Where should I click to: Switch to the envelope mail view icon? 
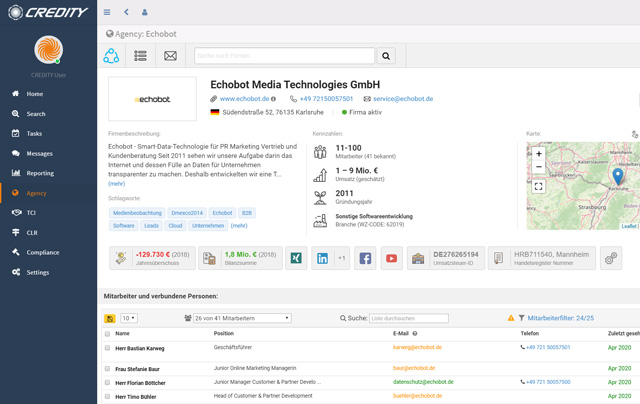coord(170,56)
